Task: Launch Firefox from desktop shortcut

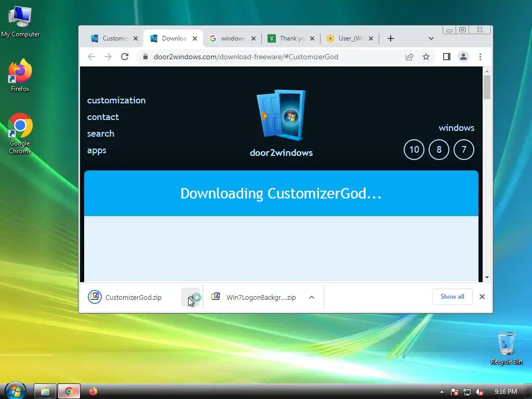Action: tap(20, 75)
